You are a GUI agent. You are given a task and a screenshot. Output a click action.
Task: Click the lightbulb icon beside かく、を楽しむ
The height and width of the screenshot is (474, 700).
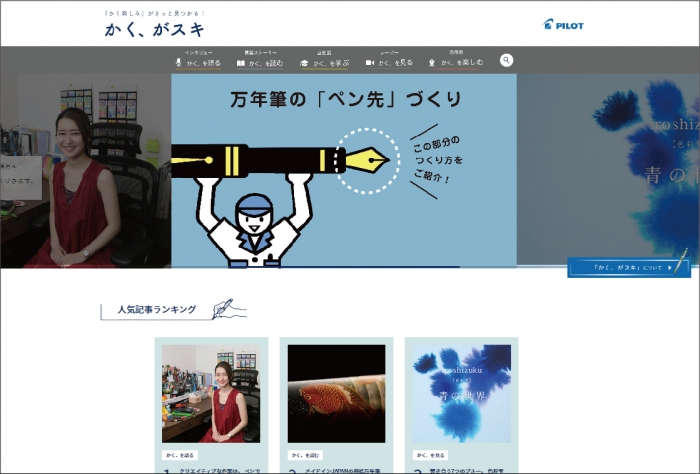[432, 63]
